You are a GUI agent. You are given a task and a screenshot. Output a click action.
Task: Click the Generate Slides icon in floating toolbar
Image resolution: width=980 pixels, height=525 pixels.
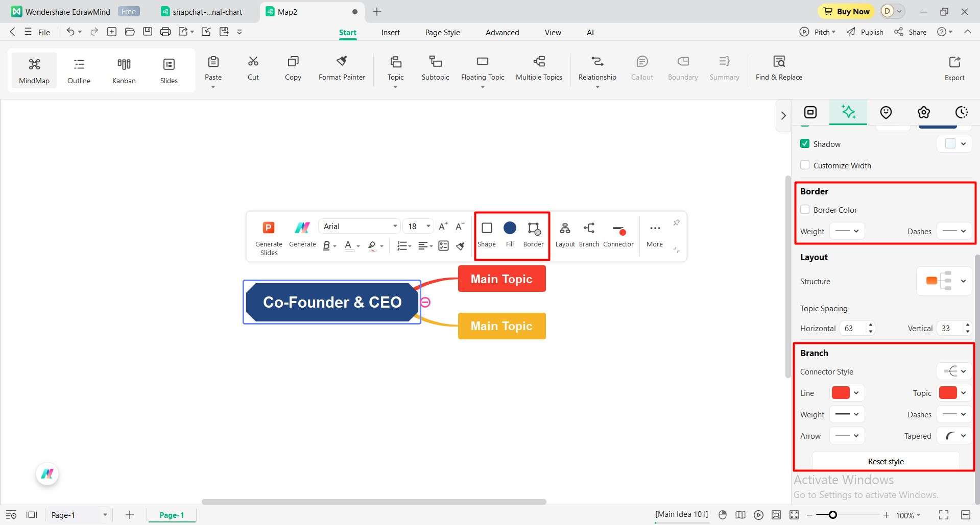tap(269, 228)
